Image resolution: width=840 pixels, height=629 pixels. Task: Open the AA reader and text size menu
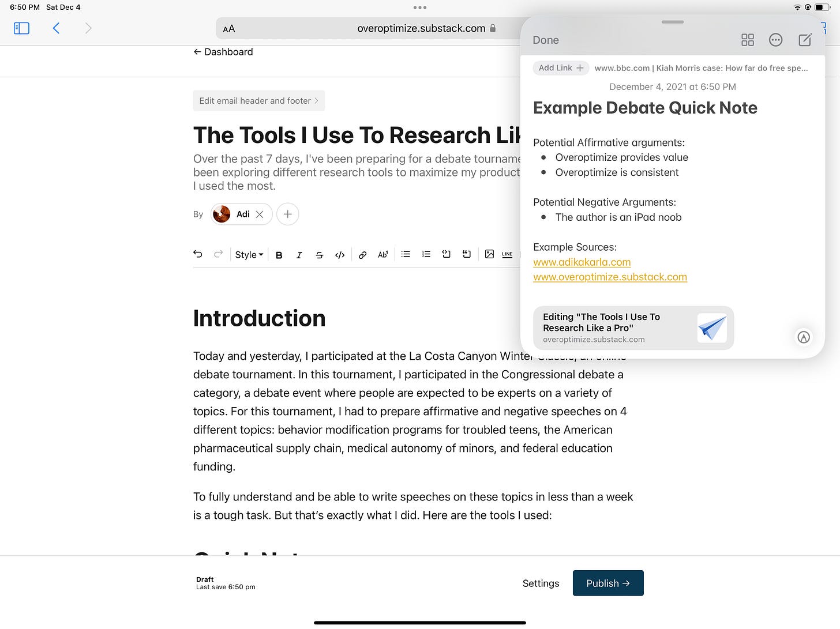[229, 29]
